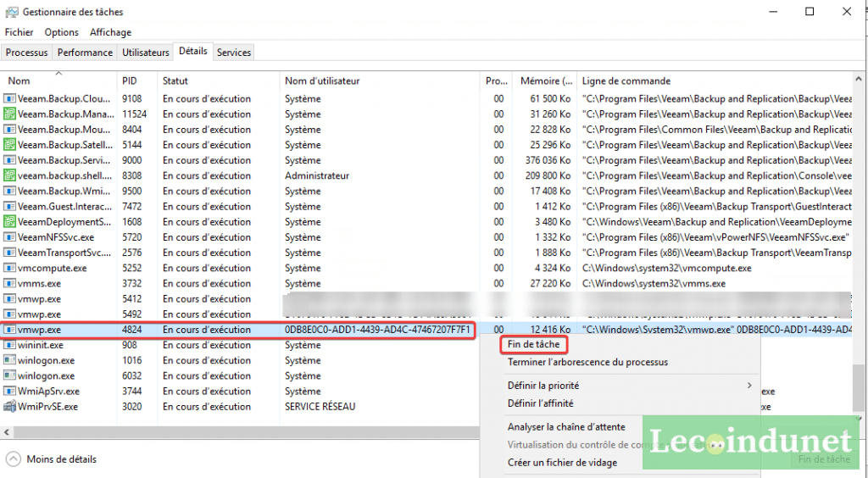Choose Fin de tâche in context menu
This screenshot has height=478, width=868.
pos(534,344)
